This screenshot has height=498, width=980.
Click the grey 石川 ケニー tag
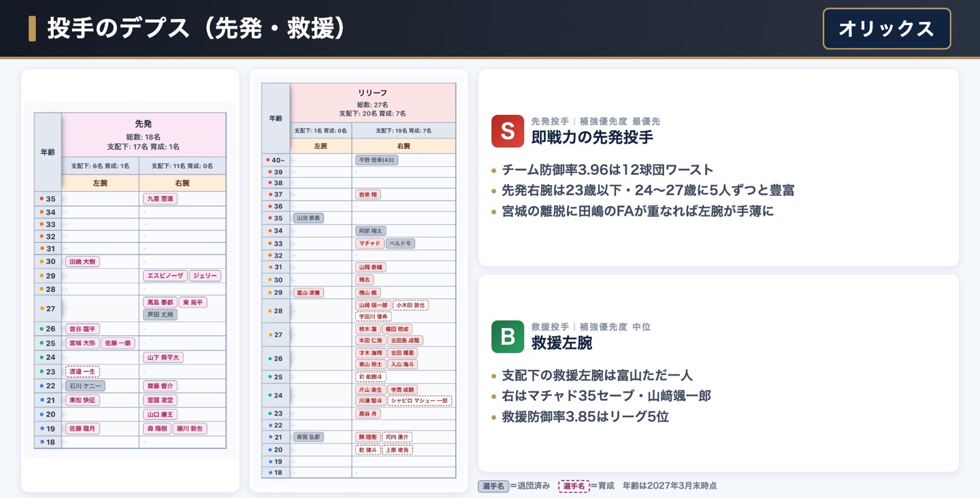click(x=85, y=386)
